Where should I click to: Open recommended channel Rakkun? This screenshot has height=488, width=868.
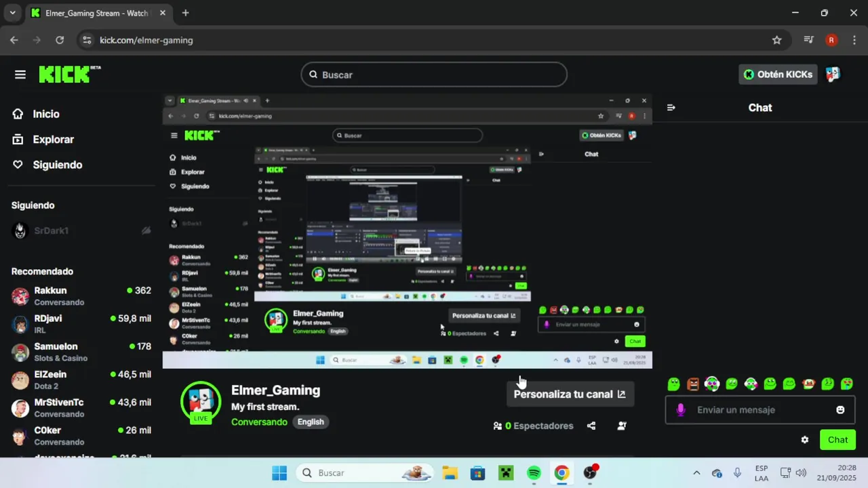tap(81, 296)
